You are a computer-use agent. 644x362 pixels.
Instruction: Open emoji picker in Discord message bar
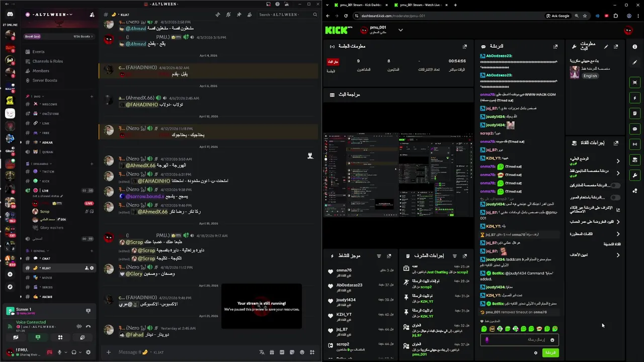point(302,352)
